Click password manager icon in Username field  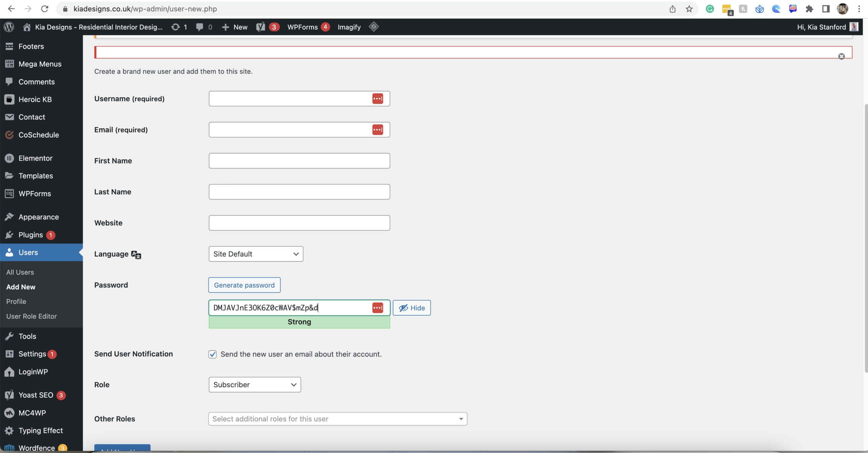(377, 99)
